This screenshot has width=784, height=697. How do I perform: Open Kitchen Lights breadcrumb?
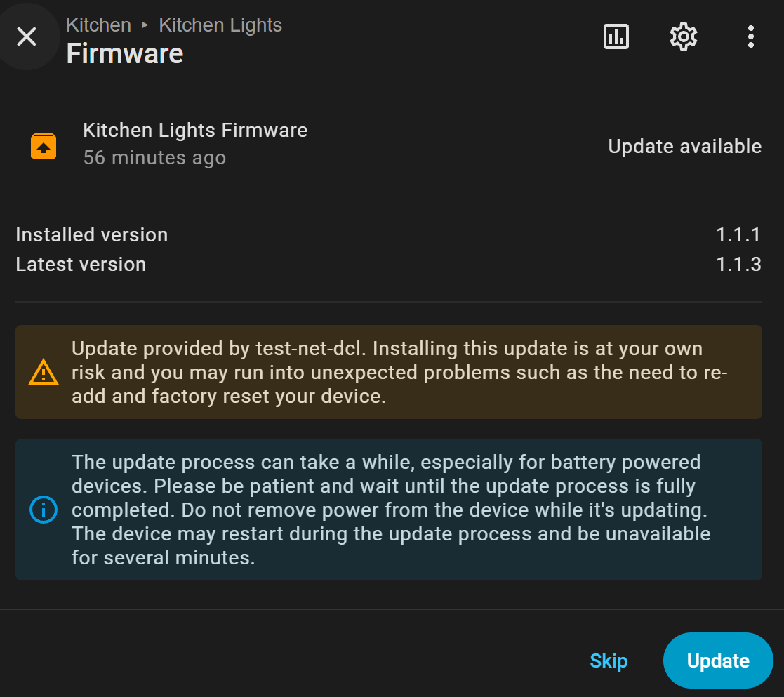(x=220, y=25)
